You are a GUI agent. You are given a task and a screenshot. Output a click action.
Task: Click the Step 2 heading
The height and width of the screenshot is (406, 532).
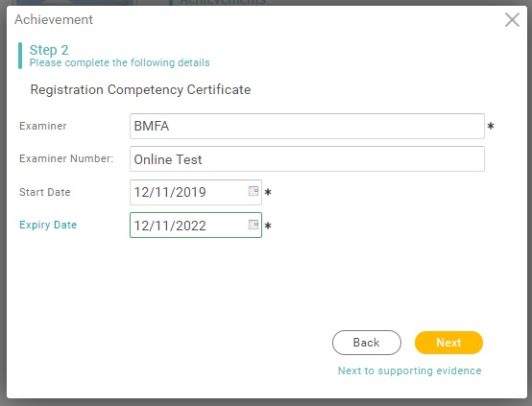coord(49,50)
